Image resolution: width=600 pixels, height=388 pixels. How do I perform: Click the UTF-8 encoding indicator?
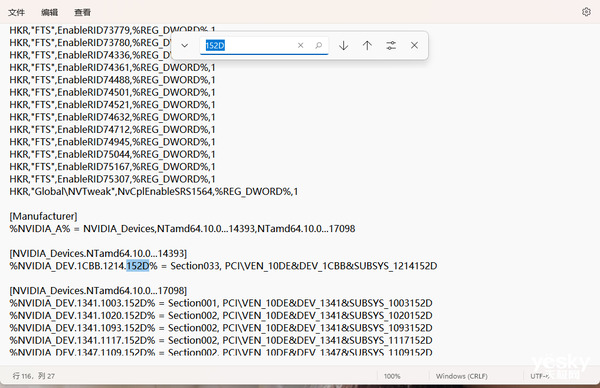coord(540,376)
